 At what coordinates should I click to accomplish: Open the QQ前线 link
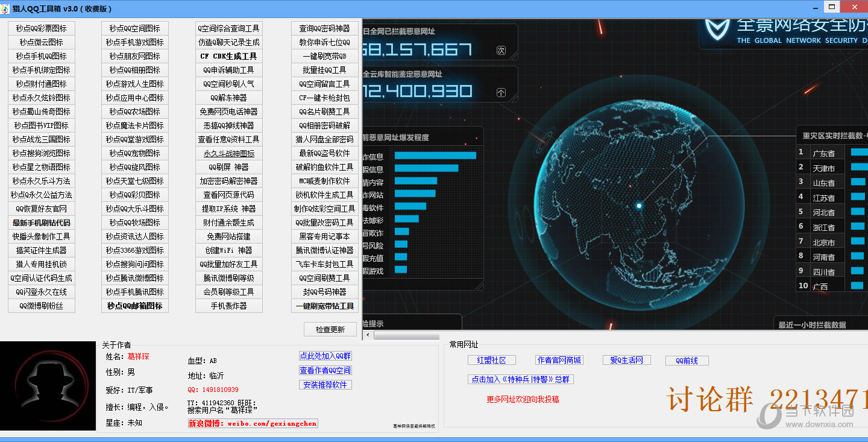pos(687,361)
